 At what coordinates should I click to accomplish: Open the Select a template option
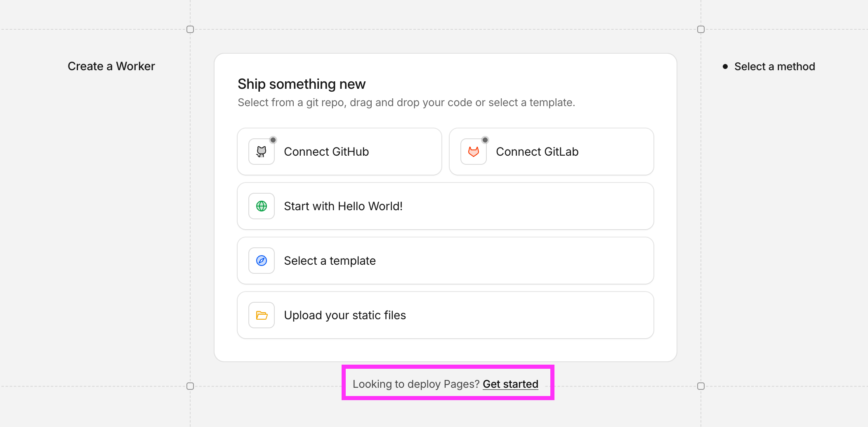pos(445,261)
